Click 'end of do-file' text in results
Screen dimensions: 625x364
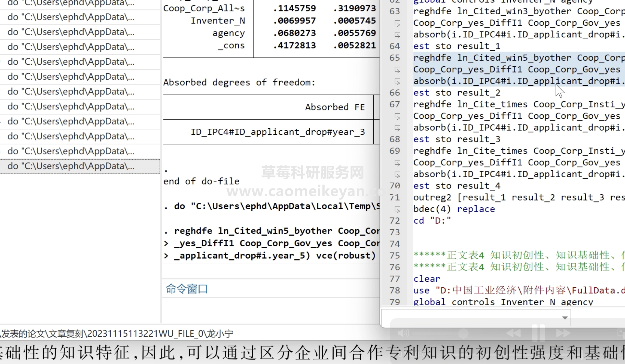pyautogui.click(x=201, y=181)
